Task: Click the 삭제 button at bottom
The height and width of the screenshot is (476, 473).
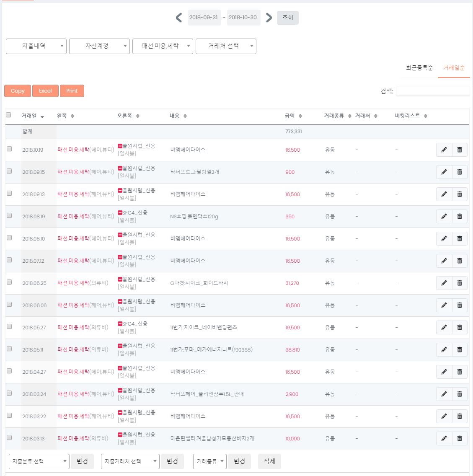Action: 269,461
